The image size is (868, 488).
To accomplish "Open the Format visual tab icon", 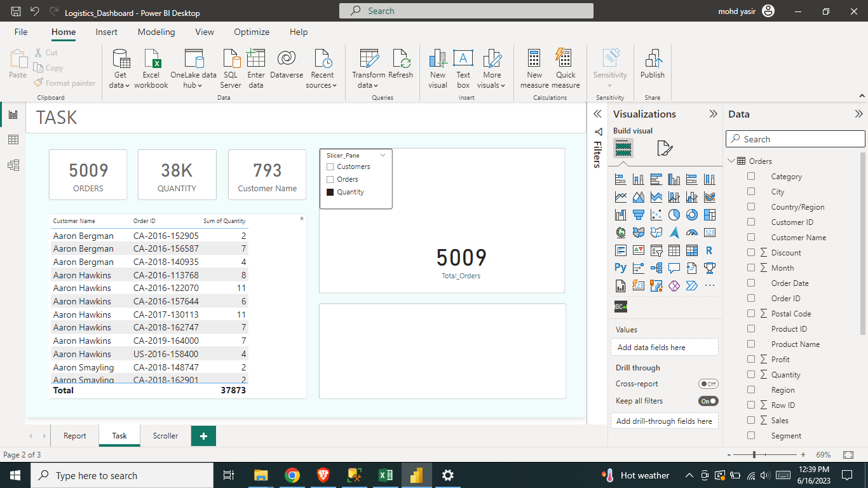I will click(664, 149).
